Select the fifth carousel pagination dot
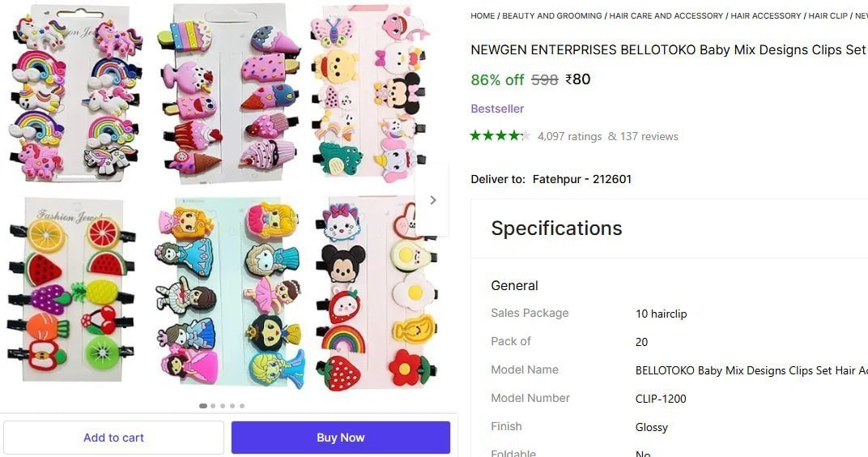868x457 pixels. point(242,406)
